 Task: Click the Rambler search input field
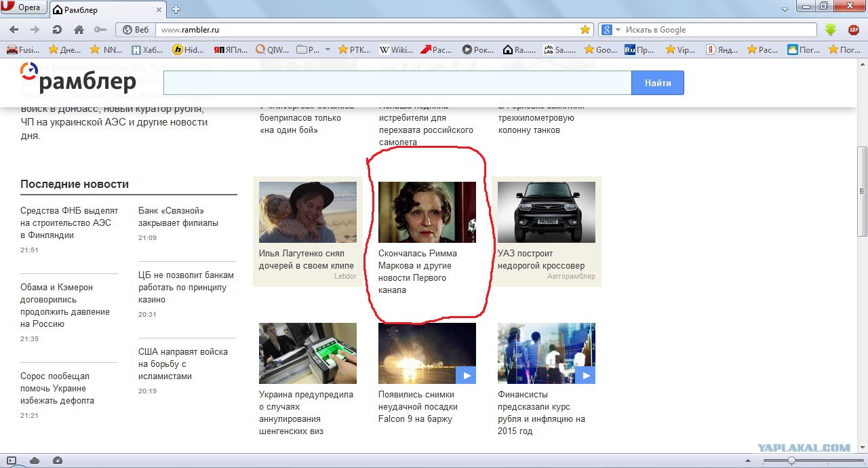[397, 83]
